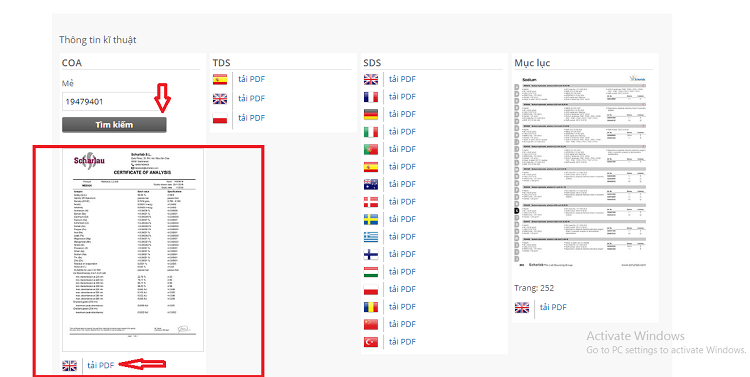Image resolution: width=750 pixels, height=377 pixels.
Task: Download the COA certificate tải PDF link
Action: coord(100,366)
